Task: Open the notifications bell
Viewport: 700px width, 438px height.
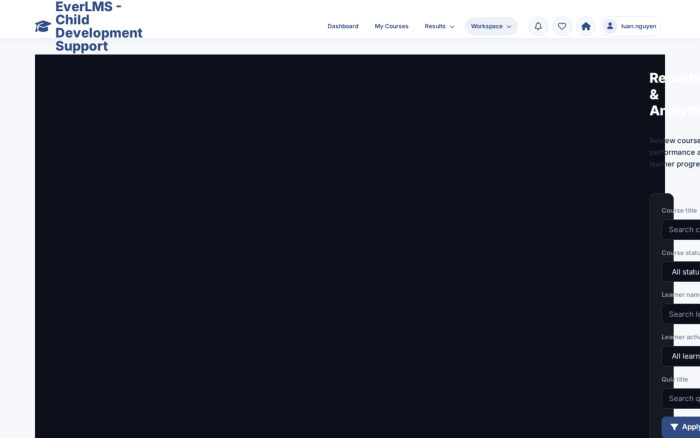Action: (538, 26)
